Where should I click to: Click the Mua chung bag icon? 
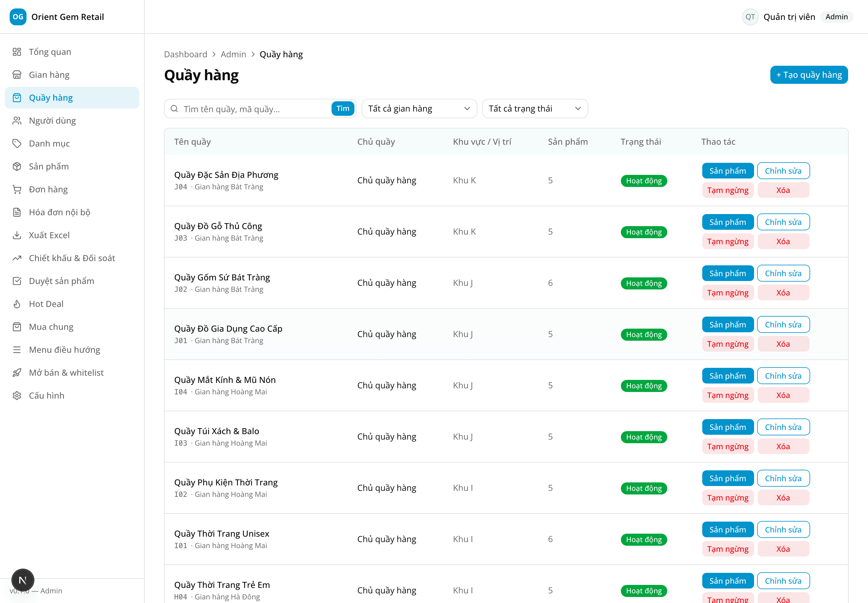(x=17, y=327)
